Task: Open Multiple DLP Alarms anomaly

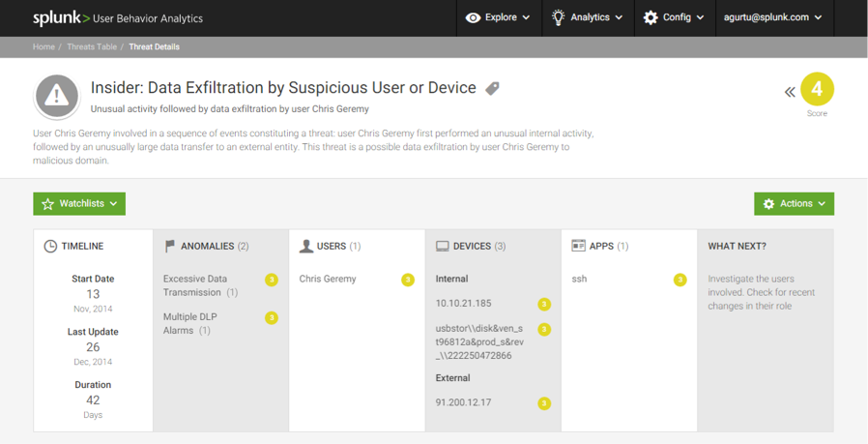Action: tap(190, 324)
